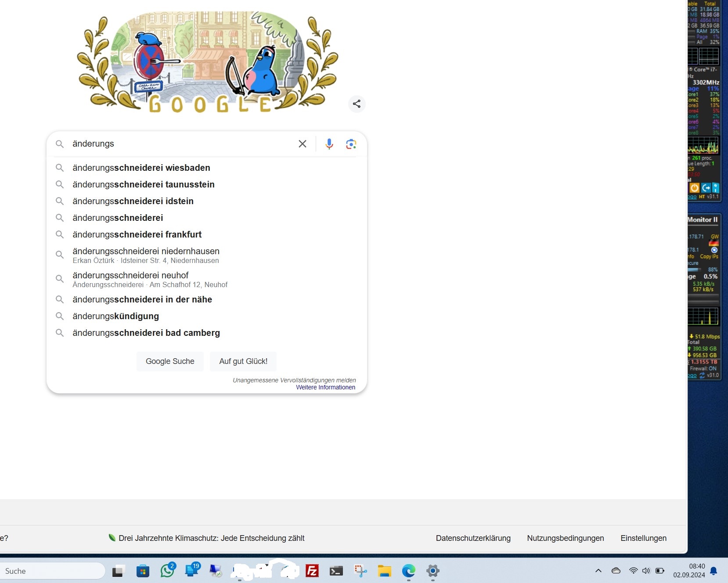Click the battery status tray icon
728x583 pixels.
pyautogui.click(x=660, y=571)
